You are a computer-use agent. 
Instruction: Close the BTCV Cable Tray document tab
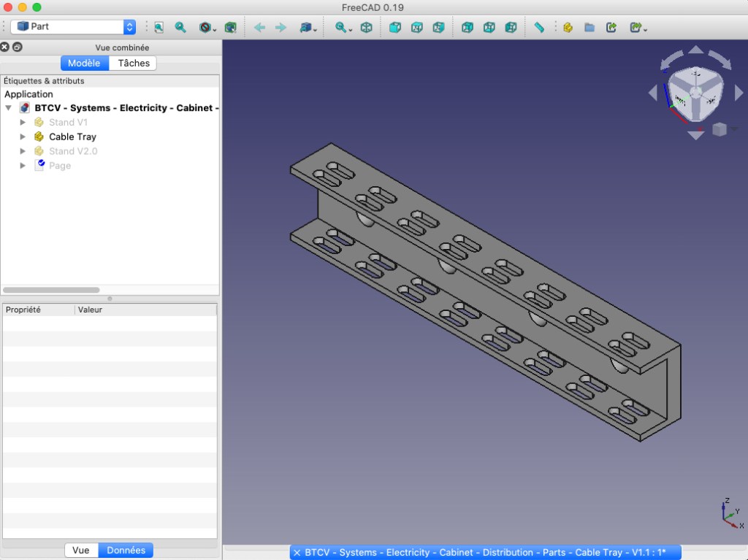click(297, 553)
